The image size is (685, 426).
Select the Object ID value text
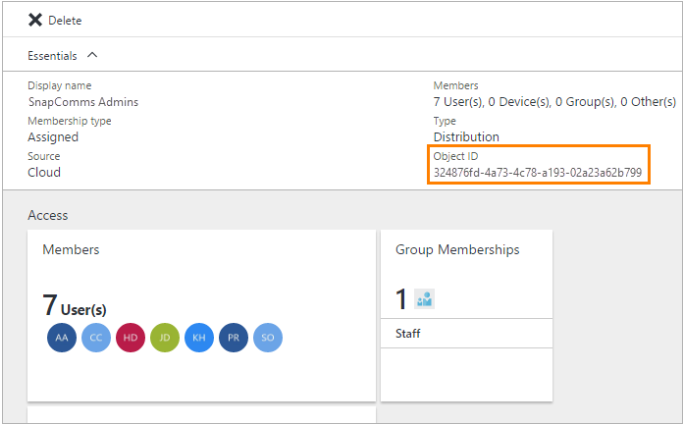pyautogui.click(x=537, y=173)
